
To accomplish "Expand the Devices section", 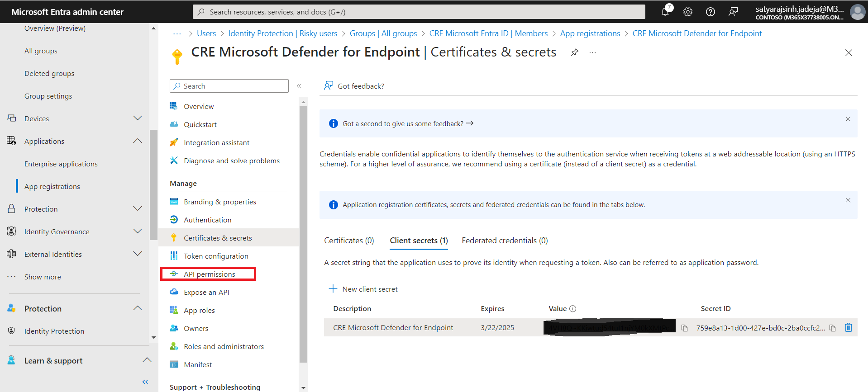I will coord(138,118).
